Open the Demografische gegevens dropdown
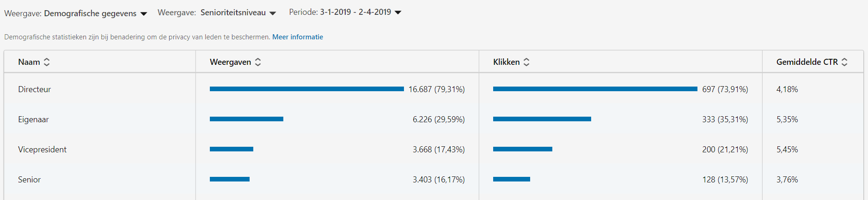 90,13
